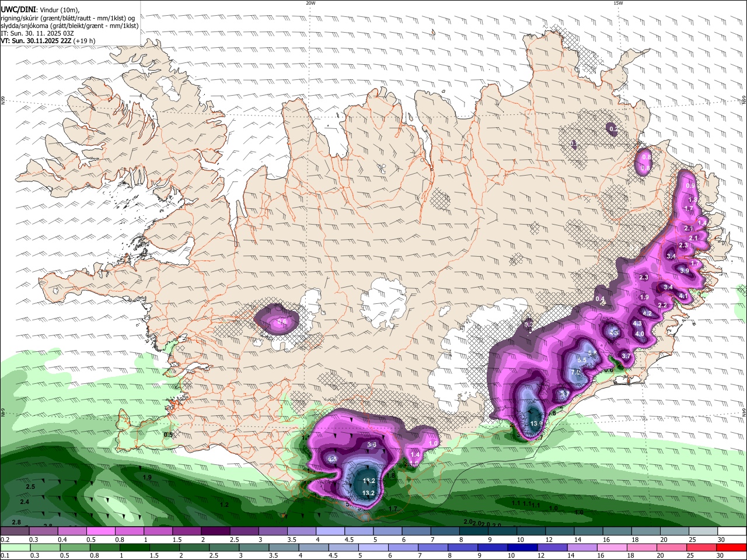This screenshot has width=747, height=560.
Task: Click the 13.9 precipitation value on map
Action: (x=536, y=423)
